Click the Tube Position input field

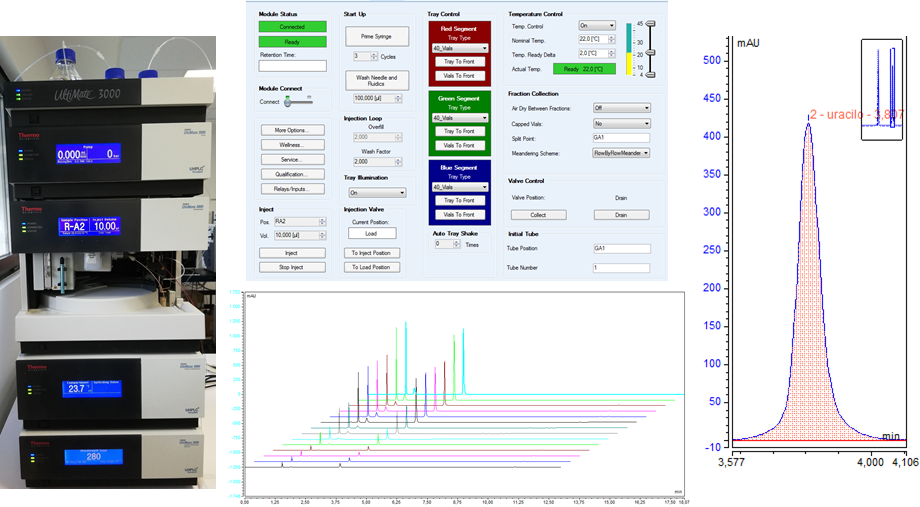[x=621, y=248]
